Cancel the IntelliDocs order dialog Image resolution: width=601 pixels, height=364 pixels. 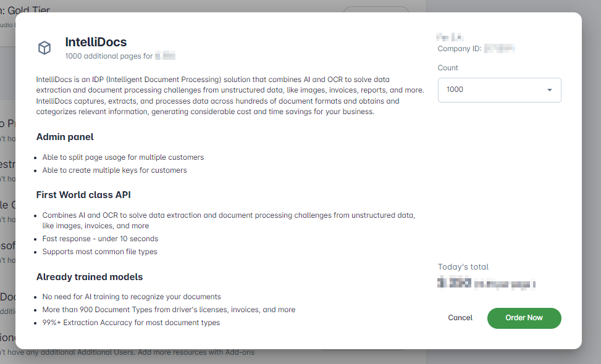click(460, 318)
